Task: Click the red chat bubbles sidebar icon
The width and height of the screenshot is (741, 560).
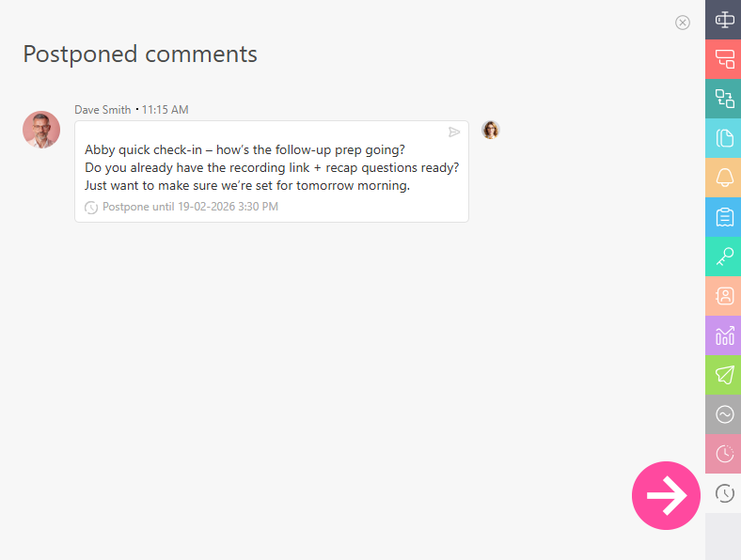Action: click(724, 59)
